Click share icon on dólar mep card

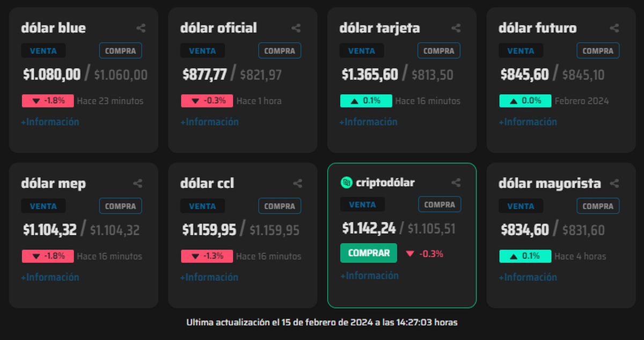coord(138,184)
